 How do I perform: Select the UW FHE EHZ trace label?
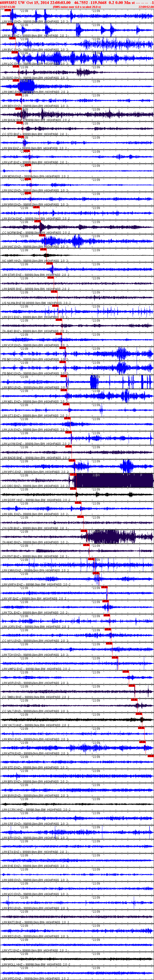coord(35,866)
